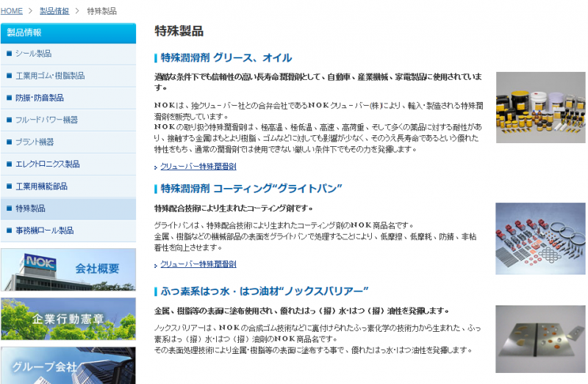Click the 会社概要 banner with NOK building
The width and height of the screenshot is (588, 384).
[68, 269]
